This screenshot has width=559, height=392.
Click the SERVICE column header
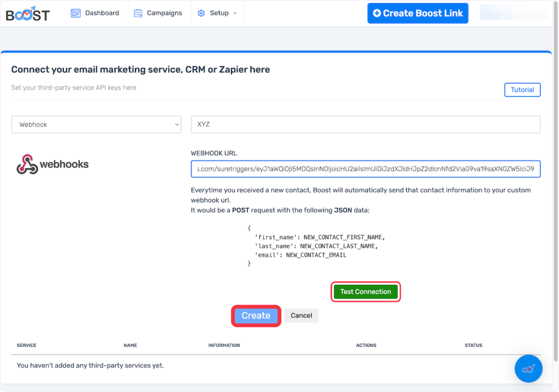click(x=27, y=346)
